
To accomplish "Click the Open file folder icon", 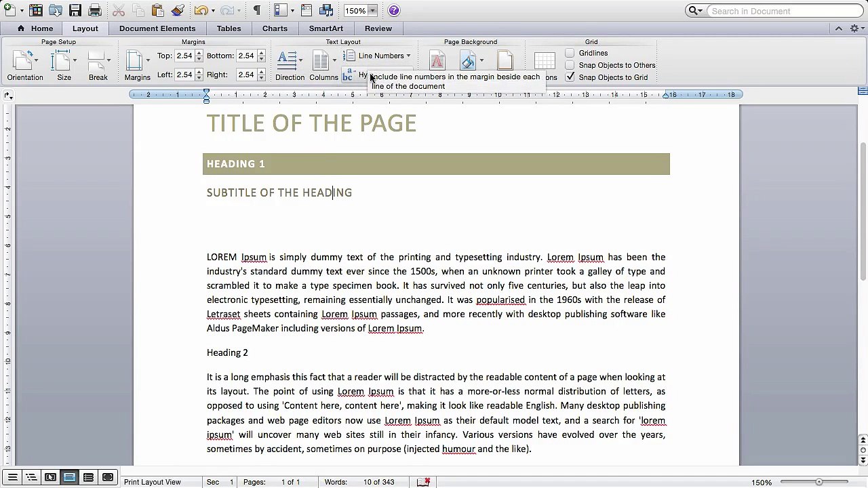I will coord(56,10).
